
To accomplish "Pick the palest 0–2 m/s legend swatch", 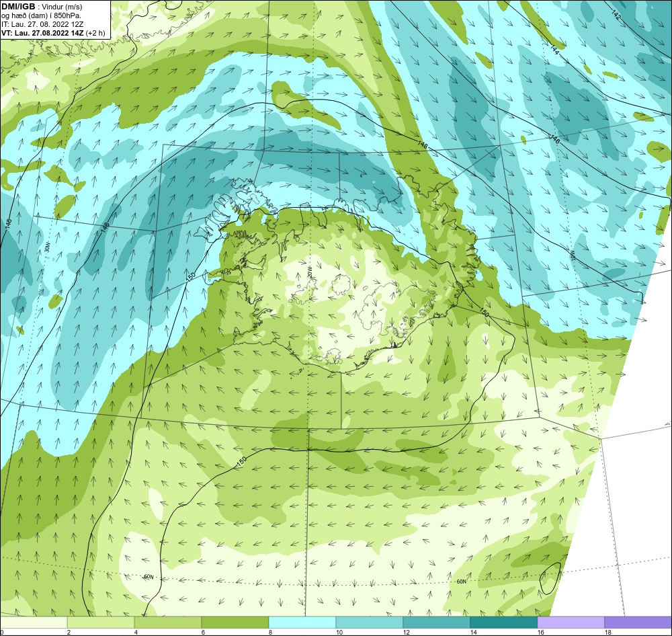I will click(34, 623).
